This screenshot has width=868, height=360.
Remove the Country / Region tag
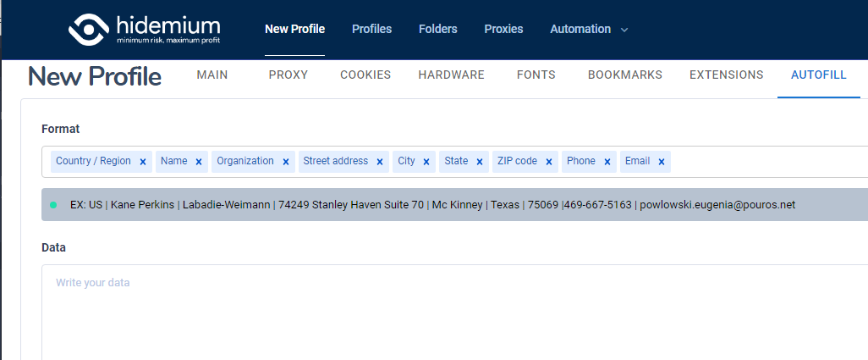[x=143, y=162]
